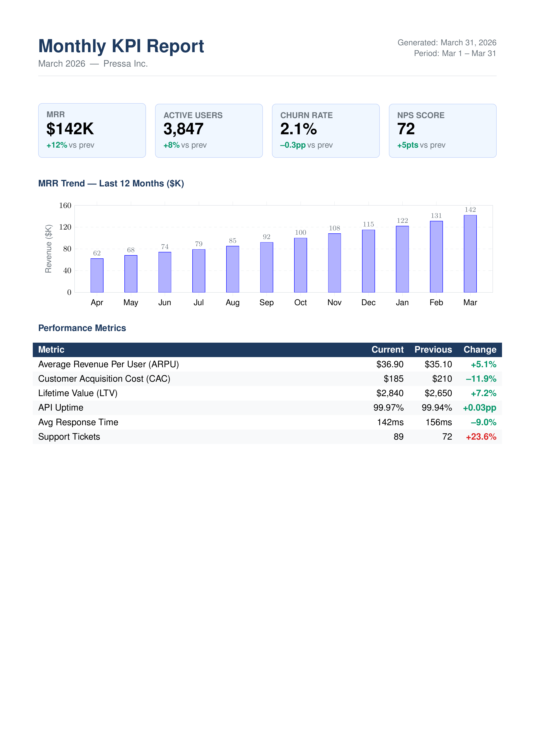Screen dimensions: 535x756
Task: Click the 'Period: Mar 1 – Mar 31' text
Action: pyautogui.click(x=455, y=53)
